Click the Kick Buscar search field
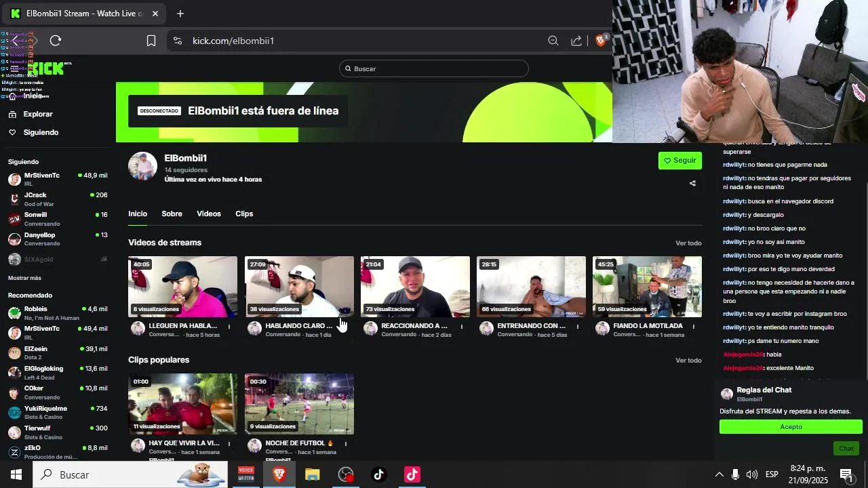Screen dimensions: 868x488 (x=434, y=68)
